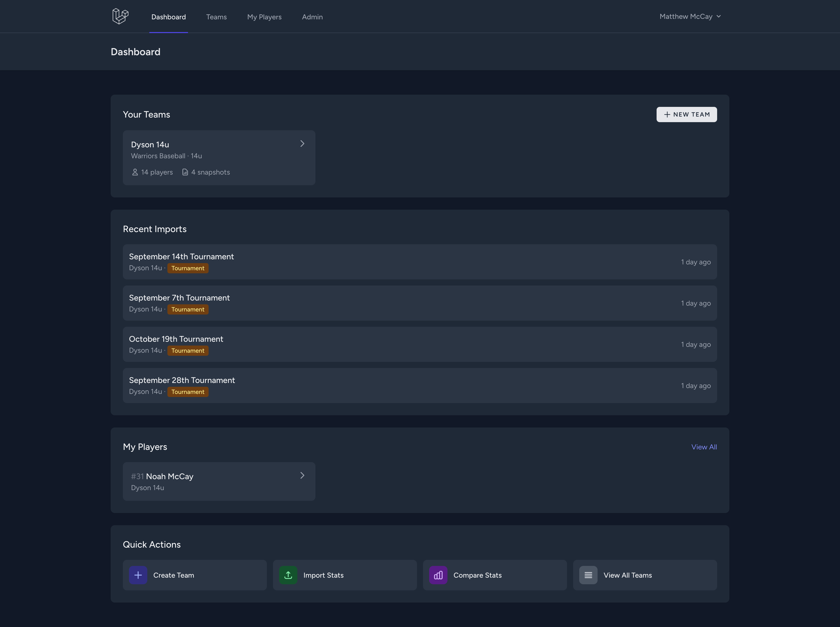Click the My Players navigation item

pos(264,17)
